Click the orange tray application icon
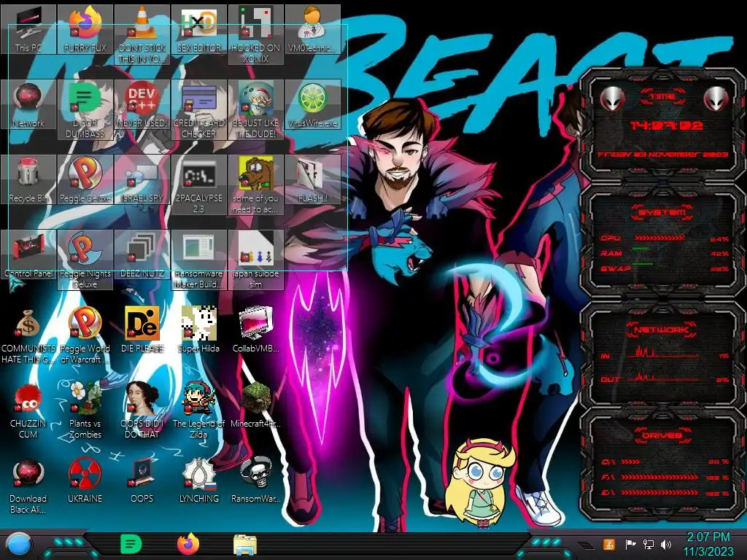 point(609,544)
